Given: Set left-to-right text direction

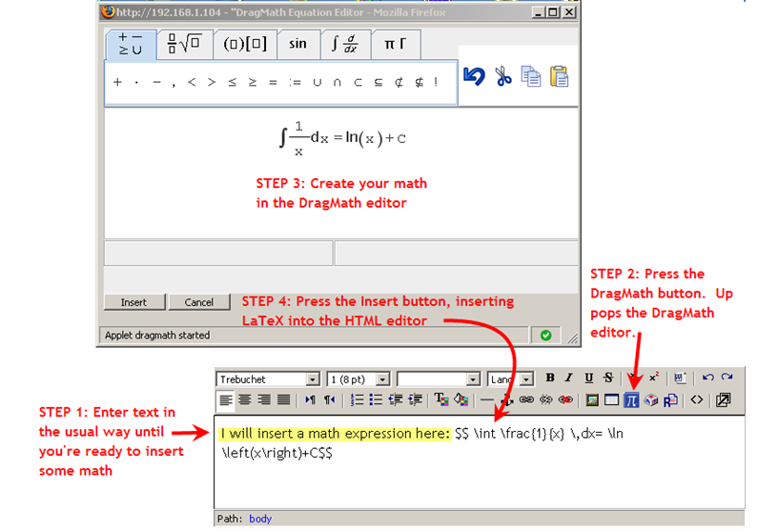Looking at the screenshot, I should tap(310, 400).
